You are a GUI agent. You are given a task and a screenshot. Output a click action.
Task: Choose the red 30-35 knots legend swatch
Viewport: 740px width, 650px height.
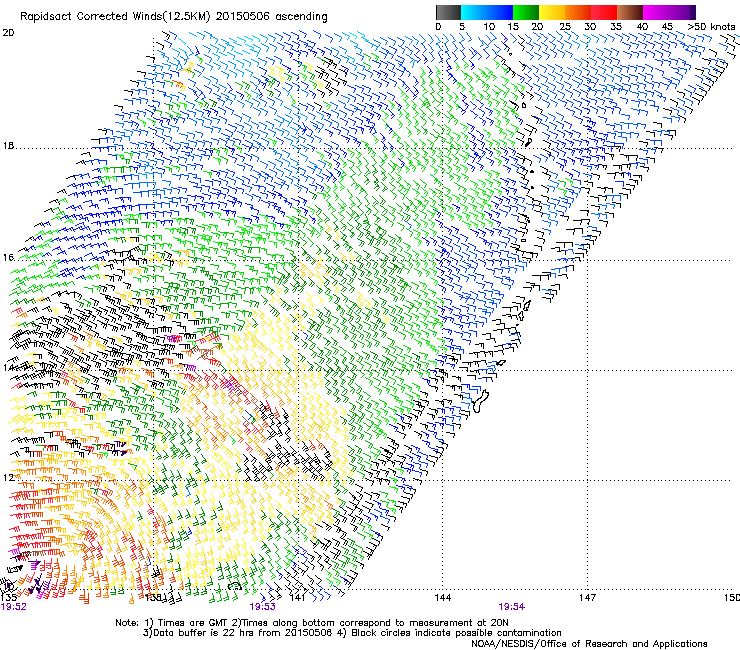(604, 12)
